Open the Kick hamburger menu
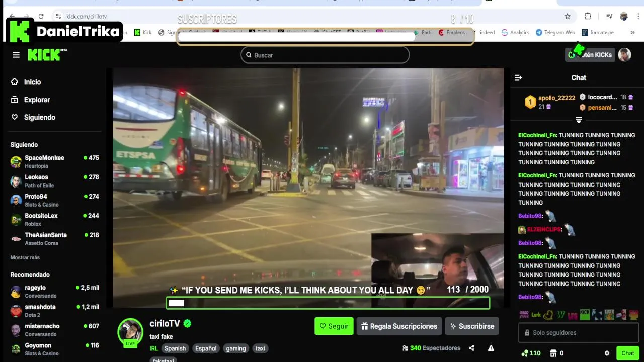The width and height of the screenshot is (644, 362). (16, 55)
